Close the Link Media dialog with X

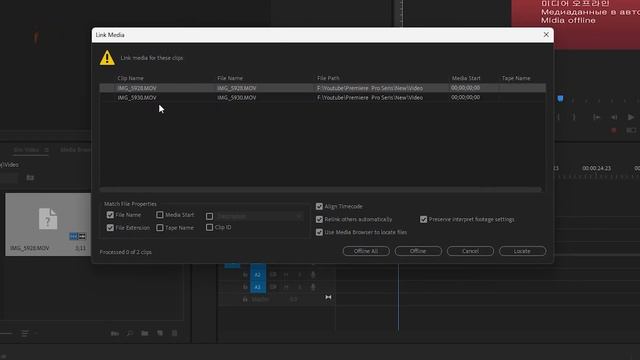[x=546, y=35]
